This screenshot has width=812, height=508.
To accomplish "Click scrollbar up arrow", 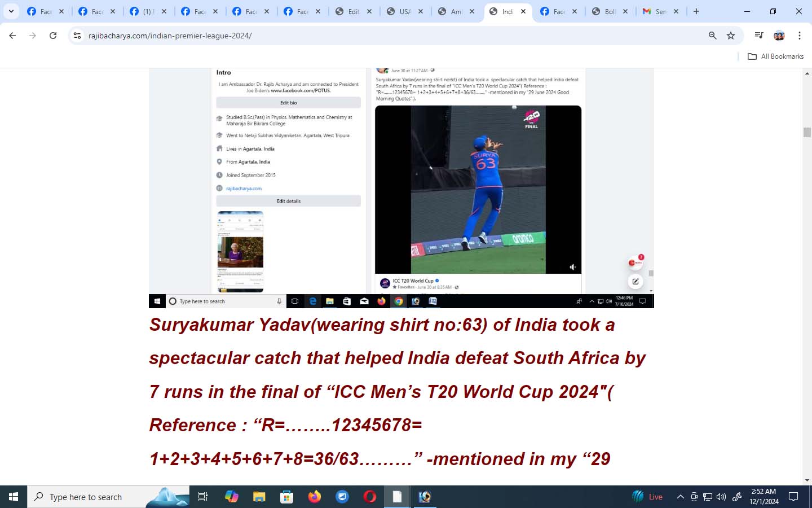I will coord(807,73).
